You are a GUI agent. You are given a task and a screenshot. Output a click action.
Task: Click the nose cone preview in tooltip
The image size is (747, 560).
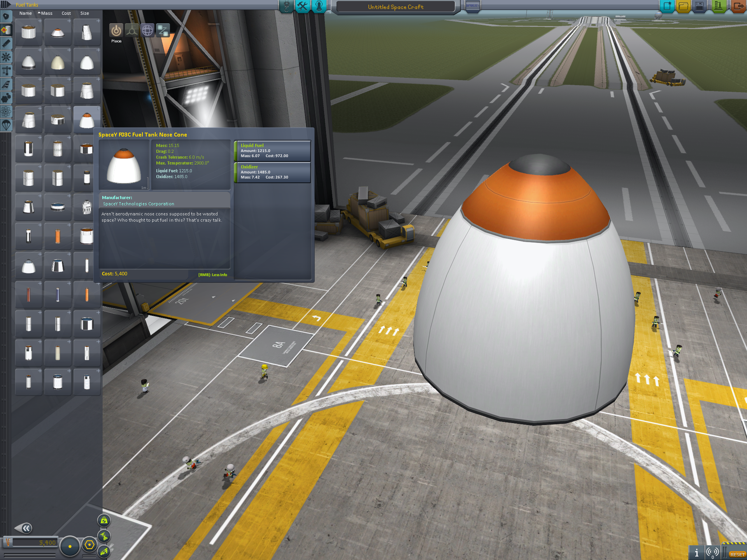point(124,165)
